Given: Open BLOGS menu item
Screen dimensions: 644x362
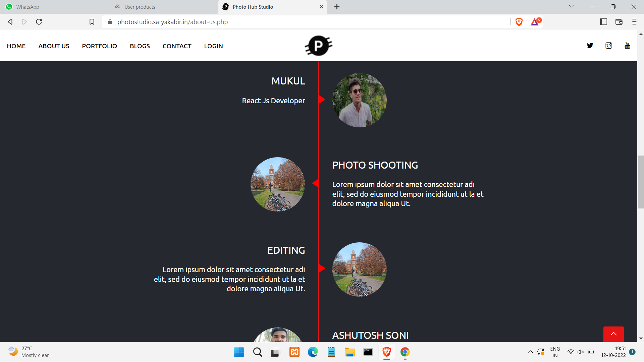Looking at the screenshot, I should click(140, 46).
